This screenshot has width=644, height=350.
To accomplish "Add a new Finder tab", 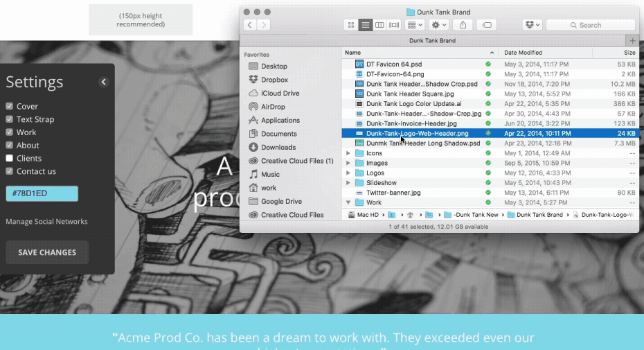I will point(632,41).
